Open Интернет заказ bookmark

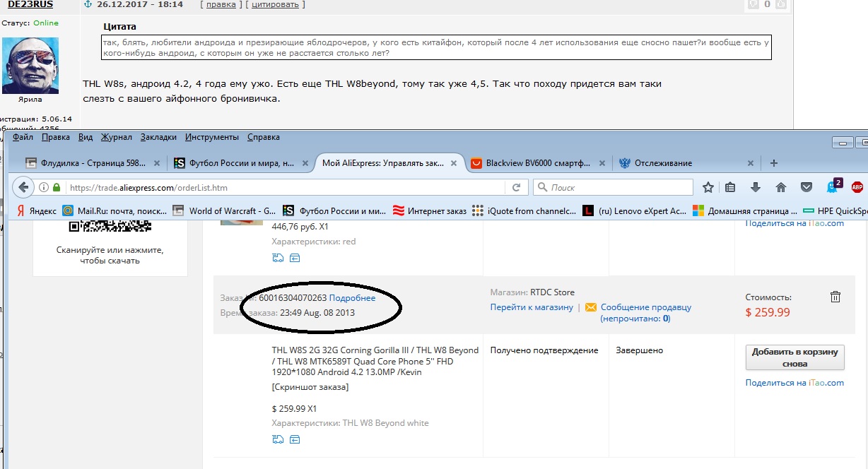[430, 210]
